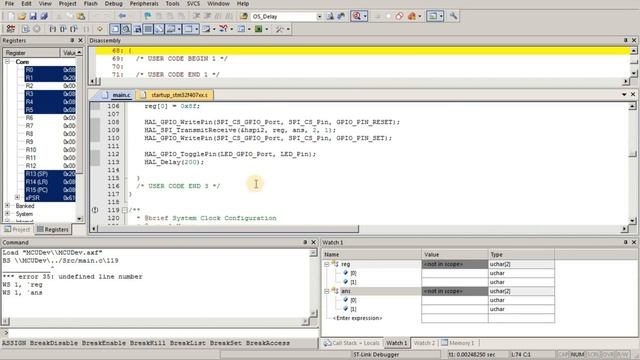Screen dimensions: 640x360
Task: Open the Flash menu
Action: click(x=90, y=4)
